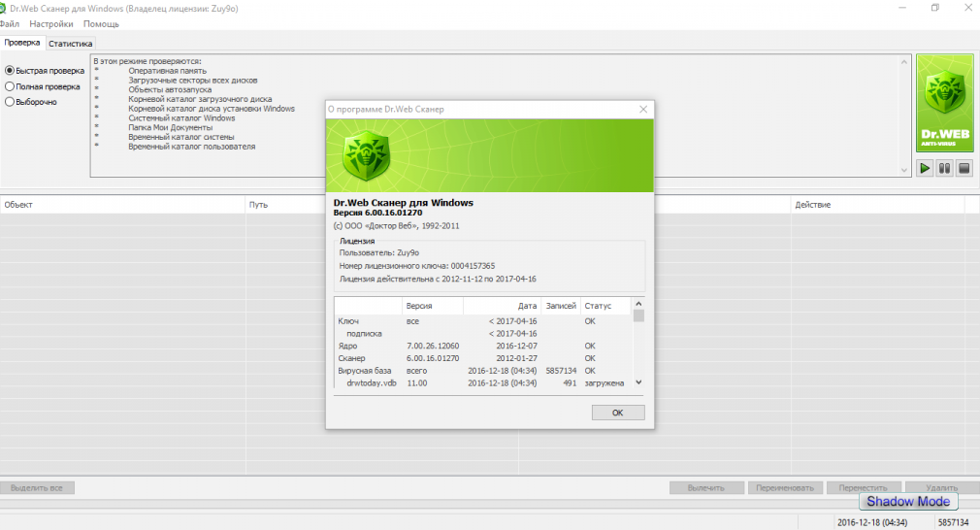Select the Вирусная база row

click(x=483, y=371)
